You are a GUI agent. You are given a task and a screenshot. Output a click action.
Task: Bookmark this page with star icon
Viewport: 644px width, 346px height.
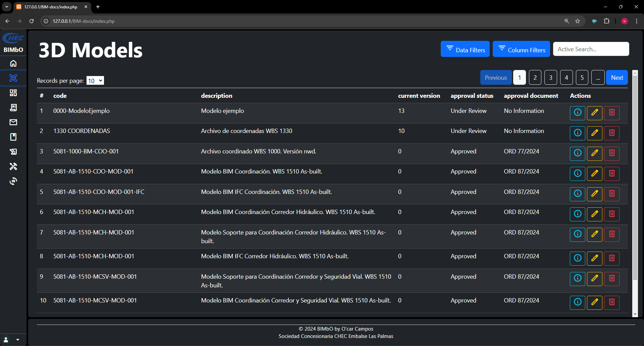578,21
